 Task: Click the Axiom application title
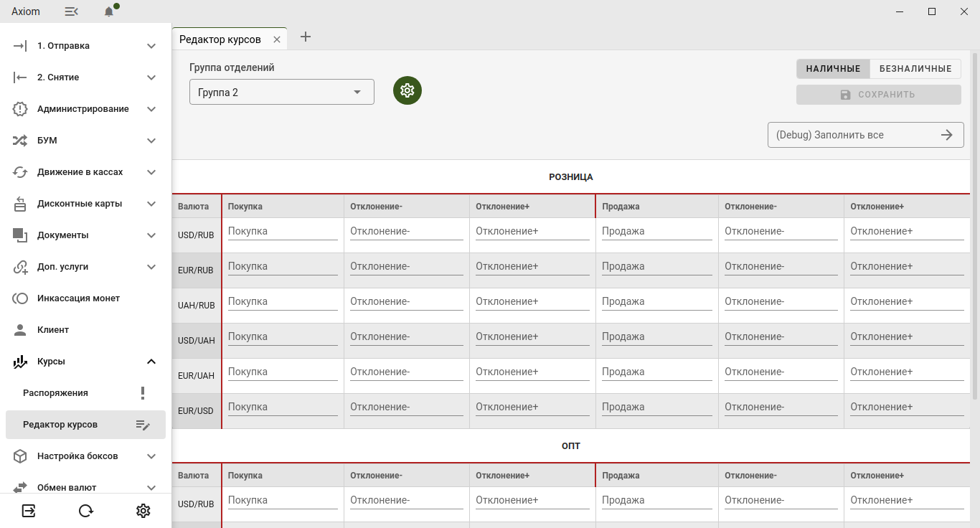(x=26, y=11)
